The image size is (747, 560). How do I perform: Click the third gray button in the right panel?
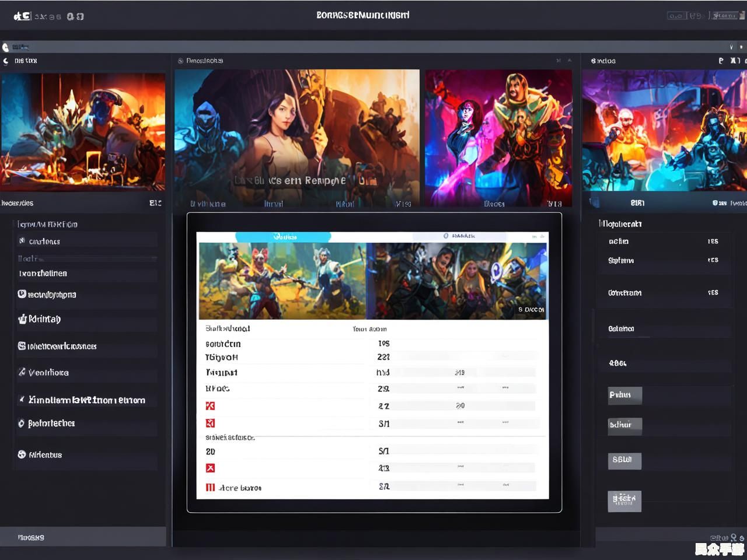pyautogui.click(x=624, y=460)
